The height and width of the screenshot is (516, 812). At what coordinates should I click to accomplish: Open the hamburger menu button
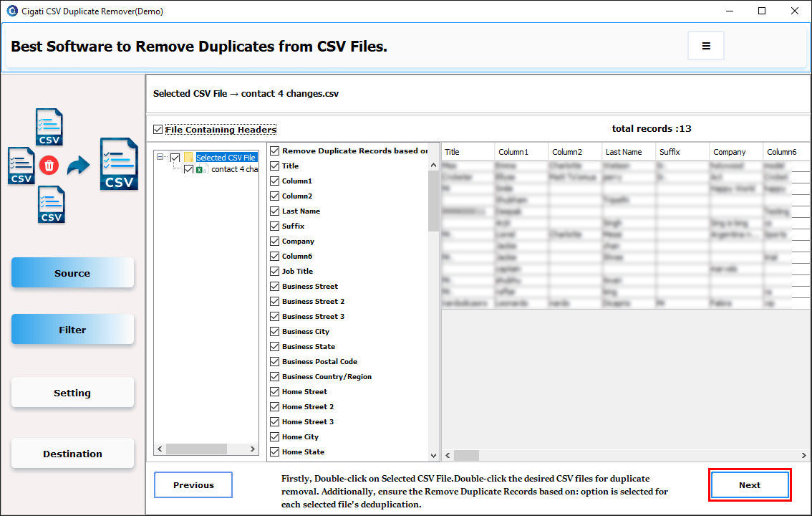[705, 46]
